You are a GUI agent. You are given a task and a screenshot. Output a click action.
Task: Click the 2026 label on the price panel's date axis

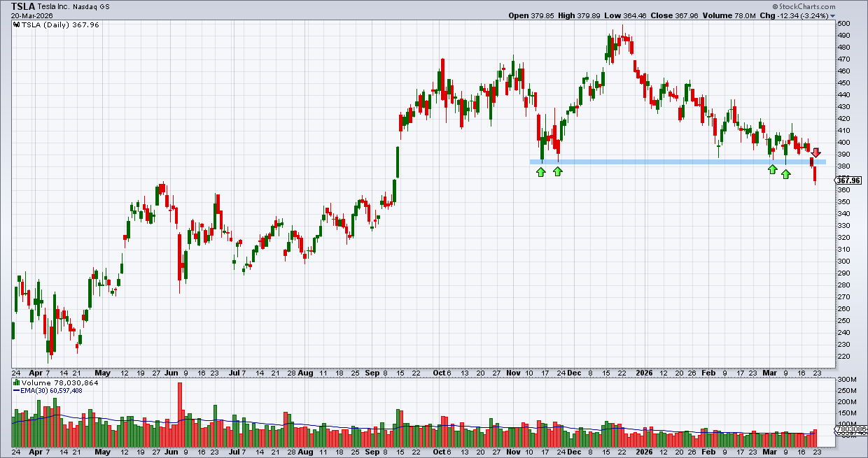644,373
